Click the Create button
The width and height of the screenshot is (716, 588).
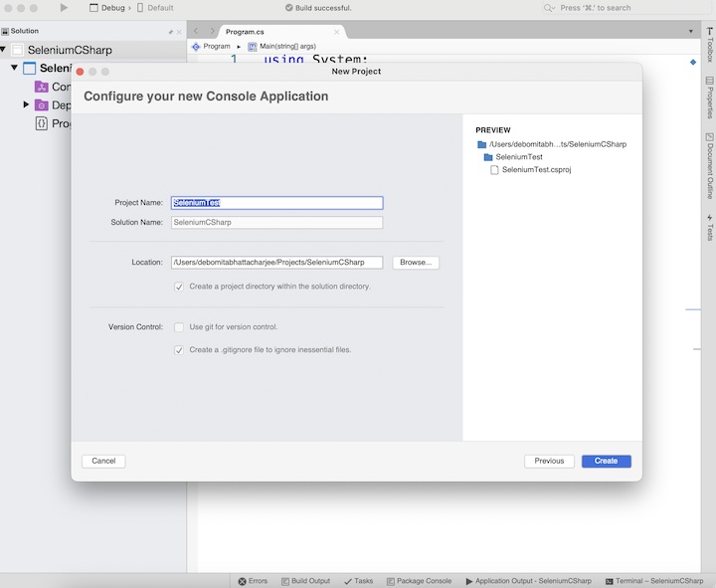tap(607, 461)
